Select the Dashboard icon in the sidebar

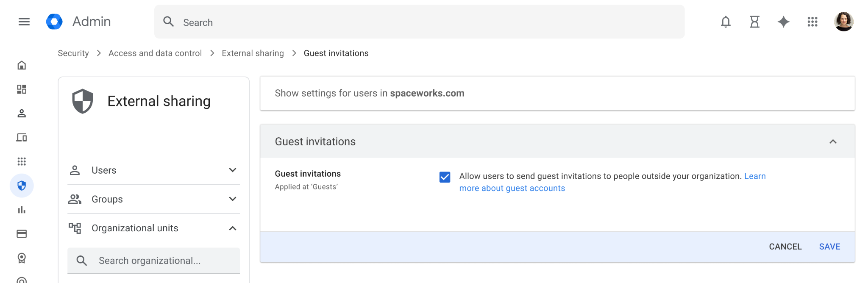pyautogui.click(x=22, y=89)
